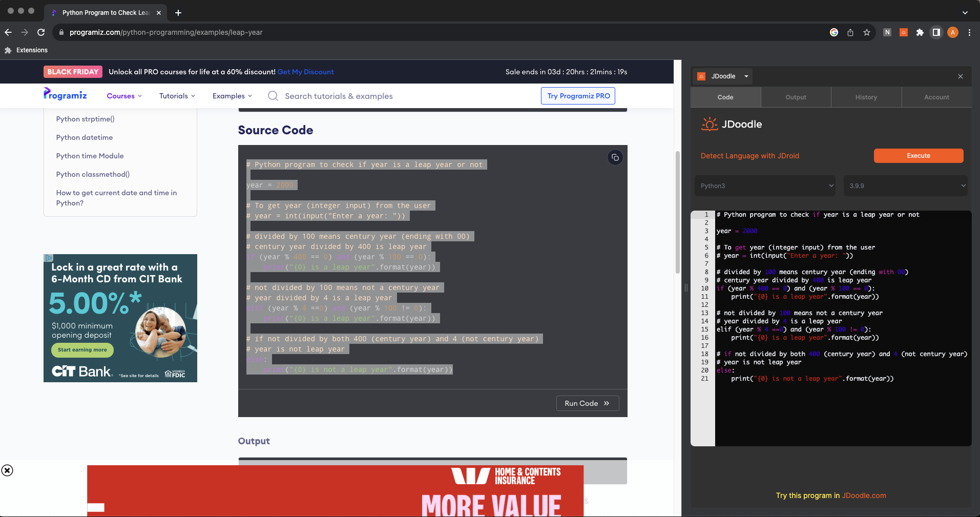Click the Westpac insurance banner ad

pyautogui.click(x=335, y=491)
